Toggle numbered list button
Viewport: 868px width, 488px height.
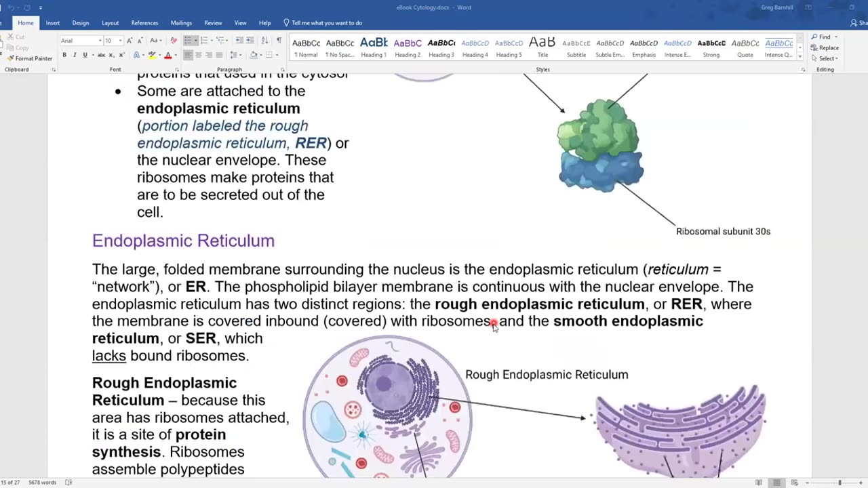pos(204,41)
